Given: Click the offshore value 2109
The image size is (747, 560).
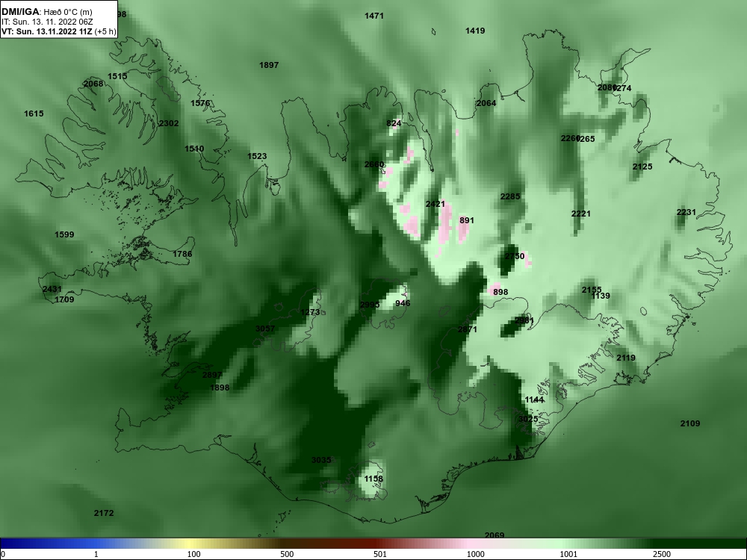Looking at the screenshot, I should 689,424.
